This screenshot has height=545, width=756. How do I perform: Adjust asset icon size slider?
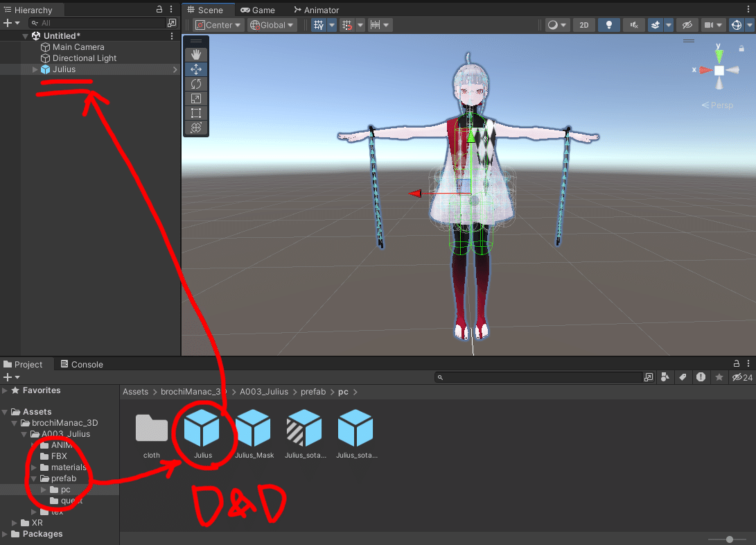coord(730,539)
